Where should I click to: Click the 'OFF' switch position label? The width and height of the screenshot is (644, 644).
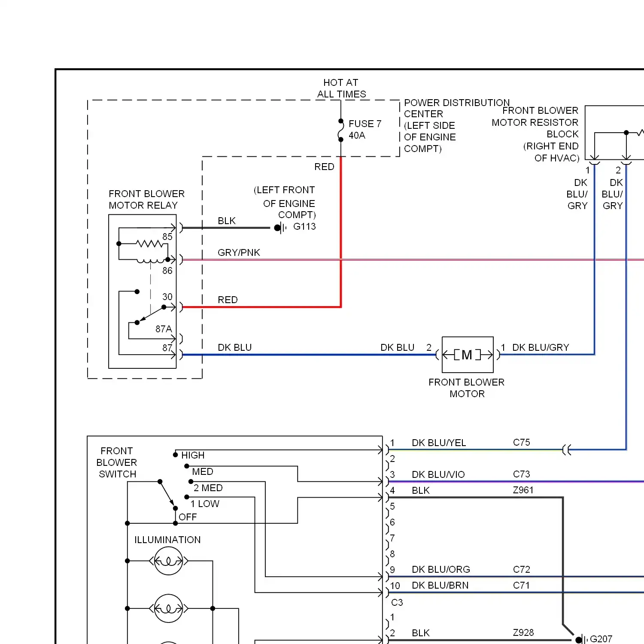[188, 517]
